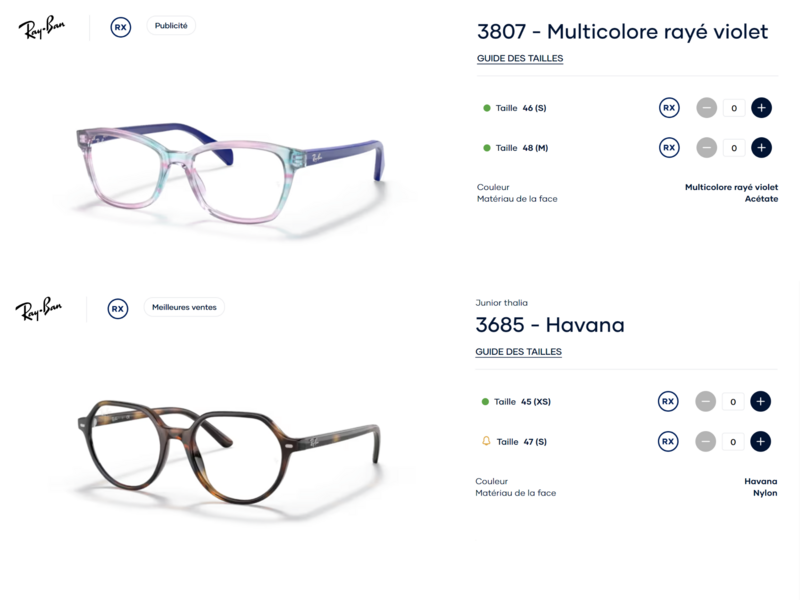Image resolution: width=800 pixels, height=600 pixels.
Task: Click the Meilleures ventes tag
Action: click(184, 307)
